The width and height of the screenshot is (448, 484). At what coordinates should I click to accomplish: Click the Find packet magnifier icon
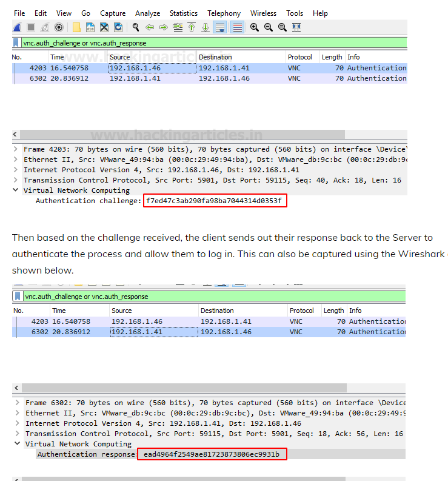click(136, 27)
